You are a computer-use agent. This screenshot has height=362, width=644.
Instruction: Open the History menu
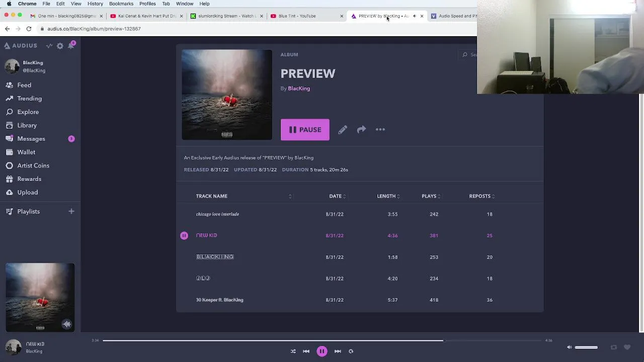95,4
